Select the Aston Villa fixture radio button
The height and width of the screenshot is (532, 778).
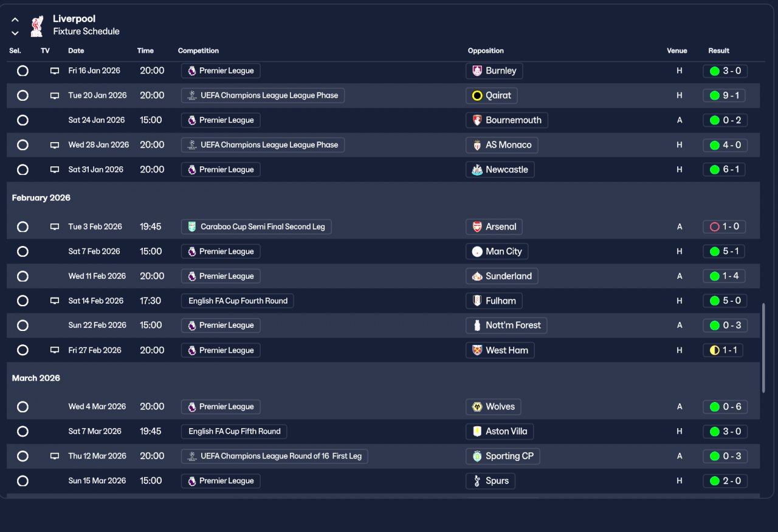click(x=22, y=432)
